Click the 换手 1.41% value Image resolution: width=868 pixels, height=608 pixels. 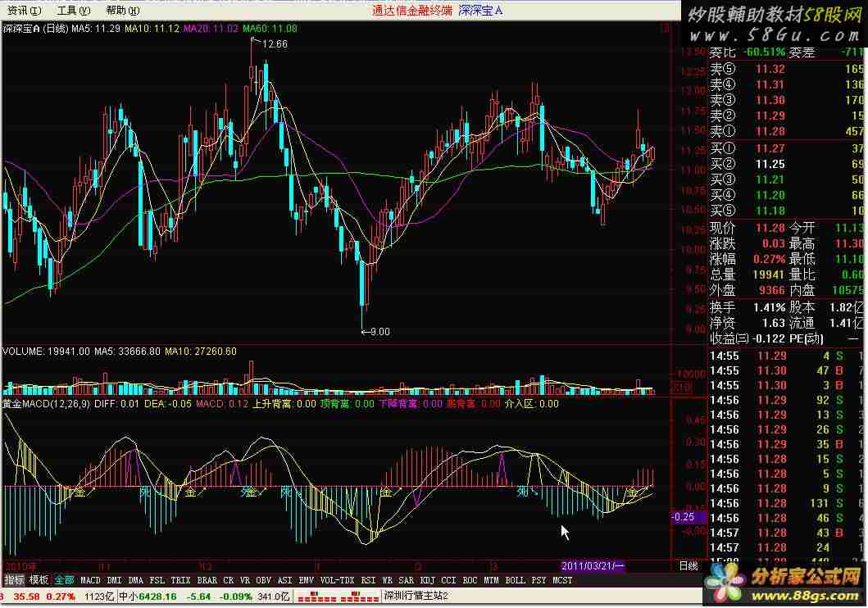[x=770, y=307]
